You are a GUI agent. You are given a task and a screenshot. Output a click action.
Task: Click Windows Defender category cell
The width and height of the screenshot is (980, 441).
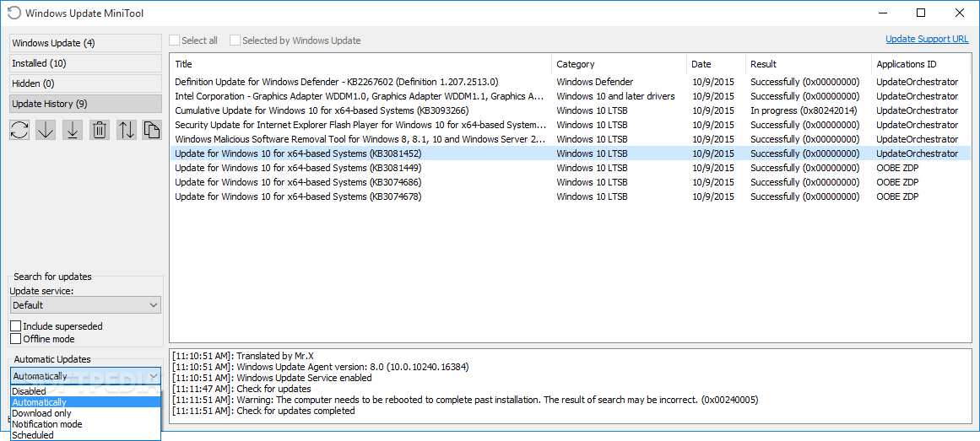pos(594,82)
